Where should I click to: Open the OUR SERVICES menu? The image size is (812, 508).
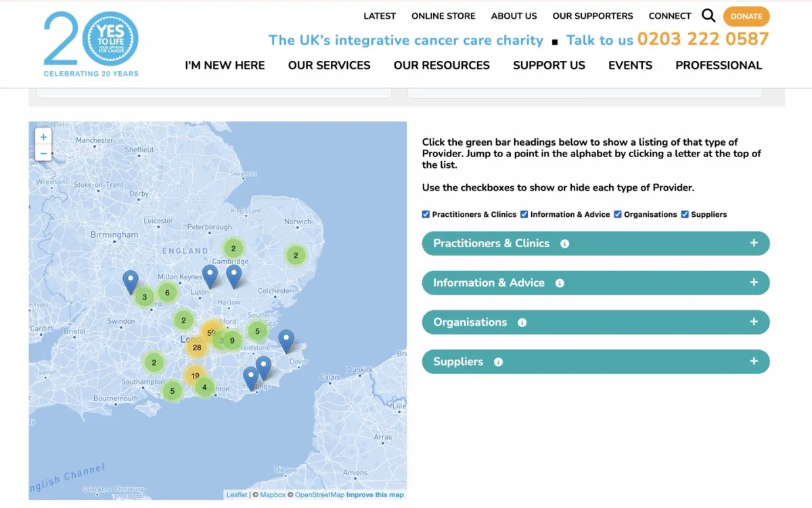(330, 66)
